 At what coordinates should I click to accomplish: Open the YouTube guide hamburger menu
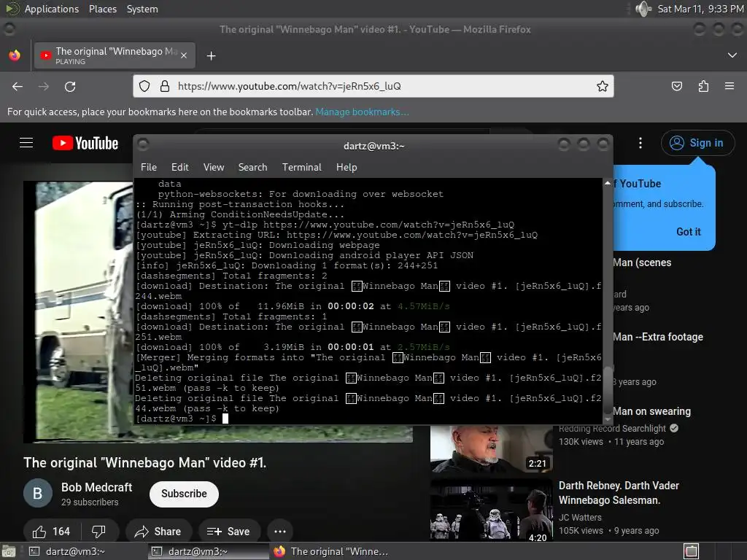pyautogui.click(x=26, y=143)
